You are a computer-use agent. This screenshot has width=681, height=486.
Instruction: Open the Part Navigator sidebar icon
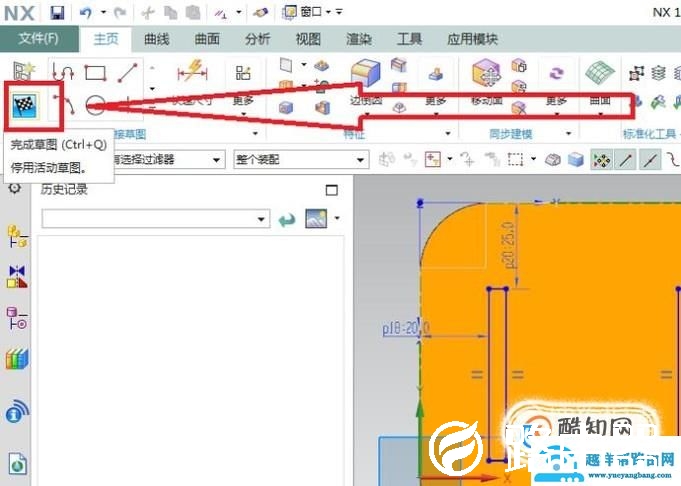pos(17,318)
